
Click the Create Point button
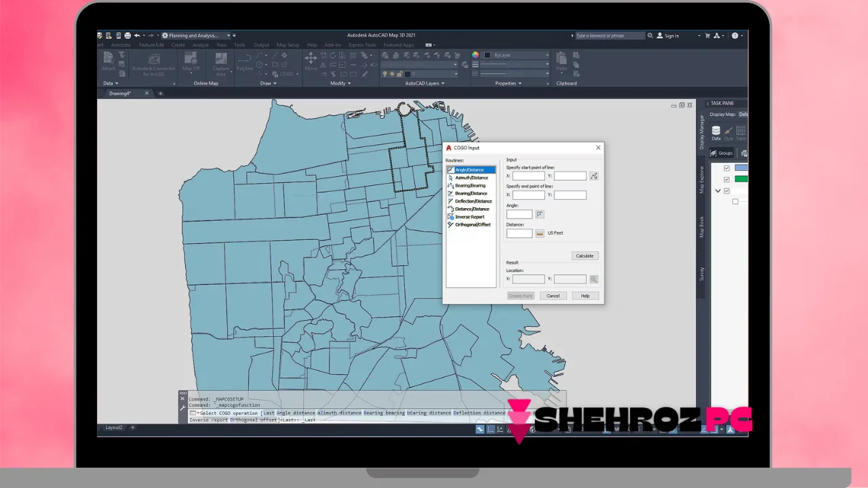click(521, 296)
